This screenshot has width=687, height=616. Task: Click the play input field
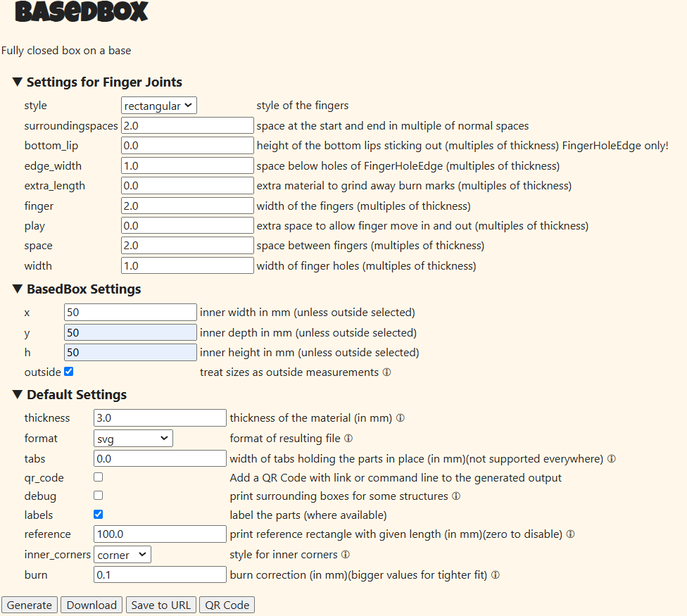tap(187, 226)
